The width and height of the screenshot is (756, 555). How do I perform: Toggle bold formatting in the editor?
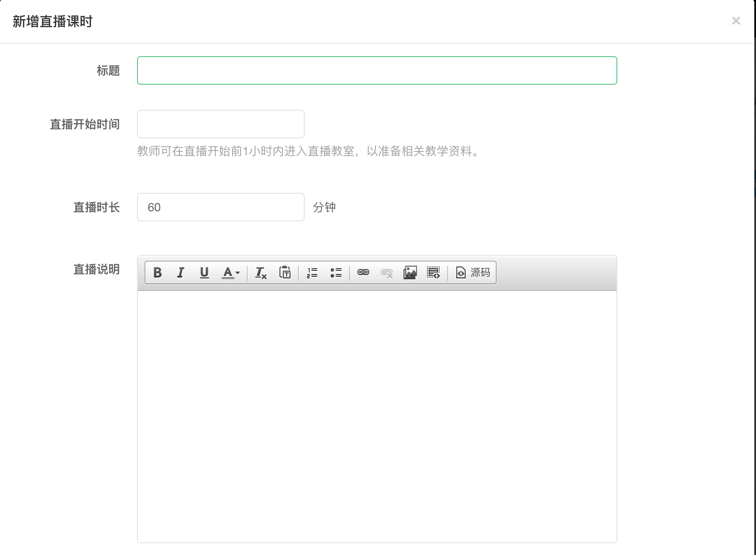click(x=158, y=273)
